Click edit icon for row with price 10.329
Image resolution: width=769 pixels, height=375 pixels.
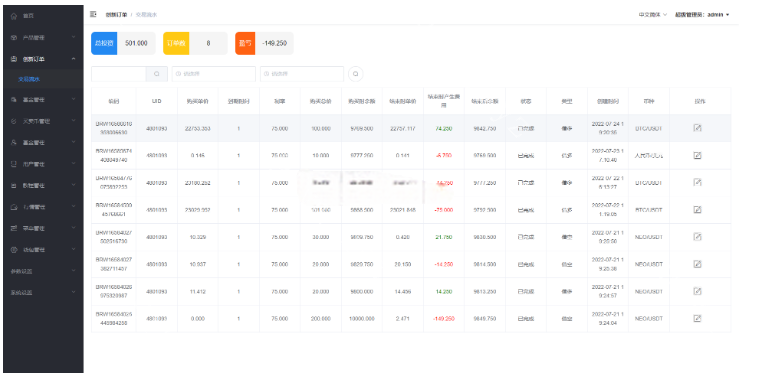[x=697, y=237]
